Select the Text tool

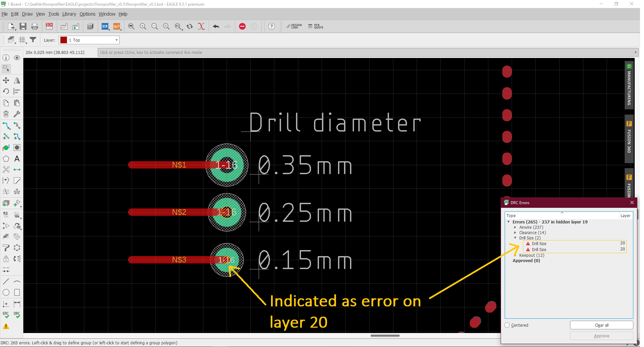(17, 159)
